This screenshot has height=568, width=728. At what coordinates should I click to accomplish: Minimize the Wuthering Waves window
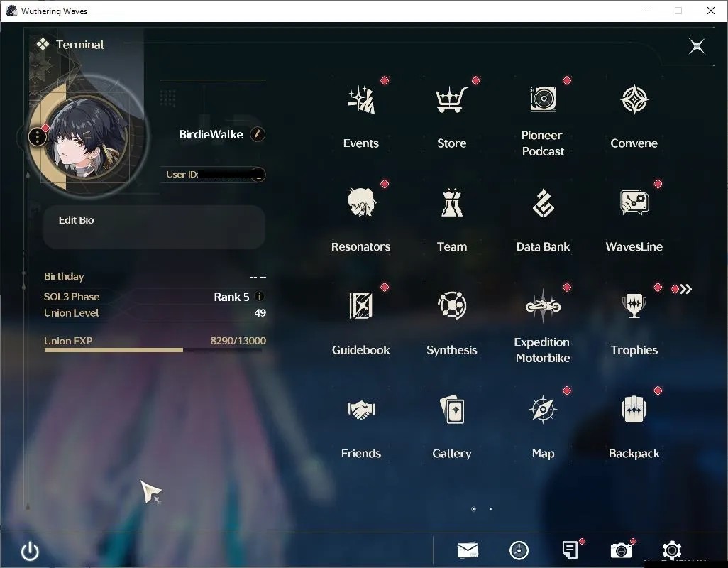tap(646, 11)
